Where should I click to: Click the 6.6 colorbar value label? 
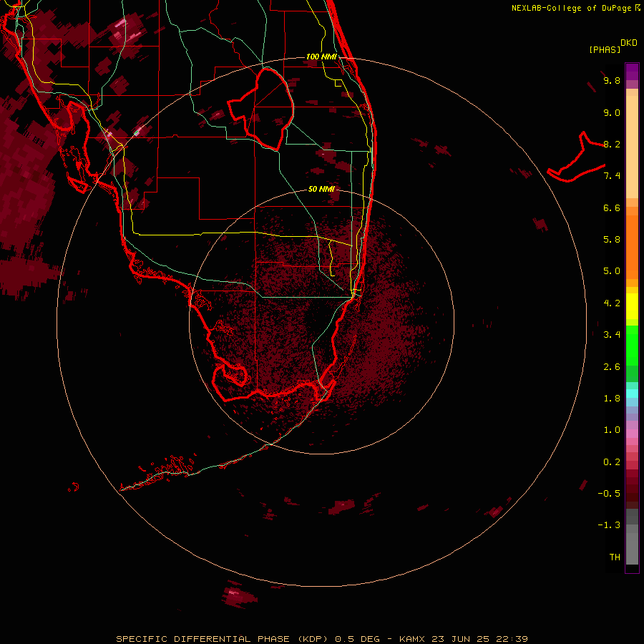612,208
